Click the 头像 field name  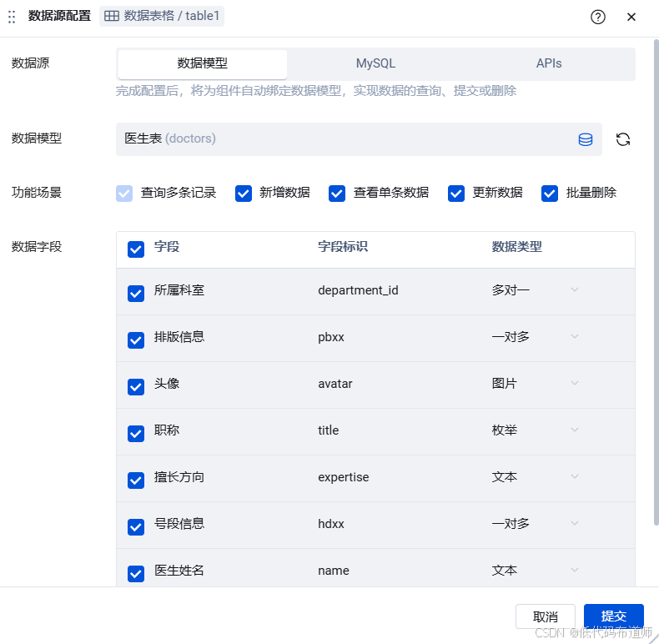[x=167, y=384]
